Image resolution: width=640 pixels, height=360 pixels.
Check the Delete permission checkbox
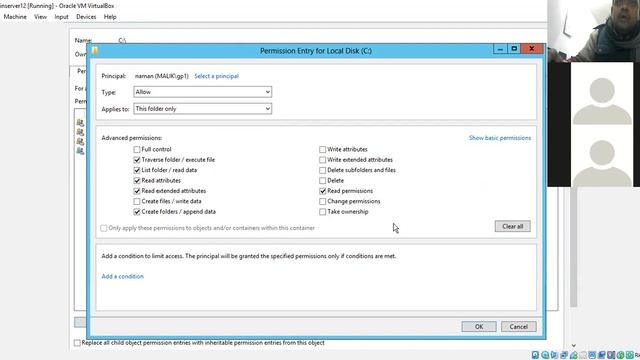[322, 180]
